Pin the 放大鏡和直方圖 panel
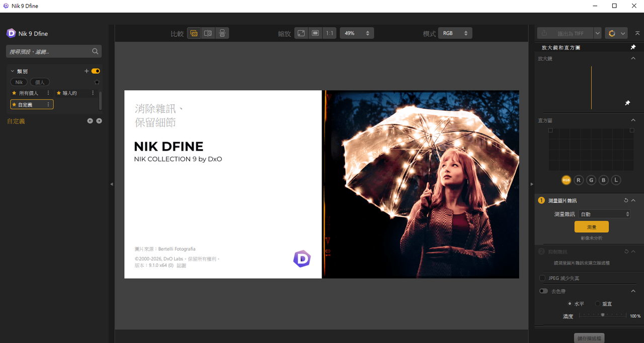The image size is (644, 343). [x=633, y=47]
